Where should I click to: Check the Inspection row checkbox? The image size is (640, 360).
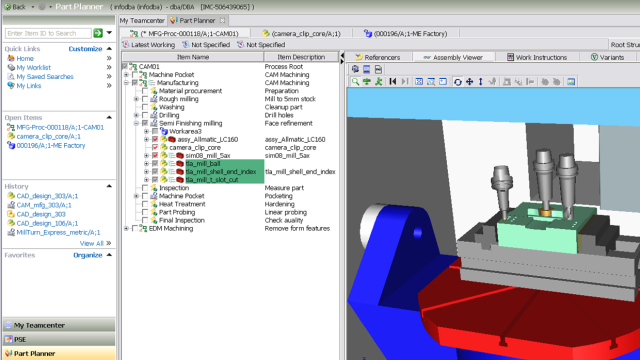point(145,188)
